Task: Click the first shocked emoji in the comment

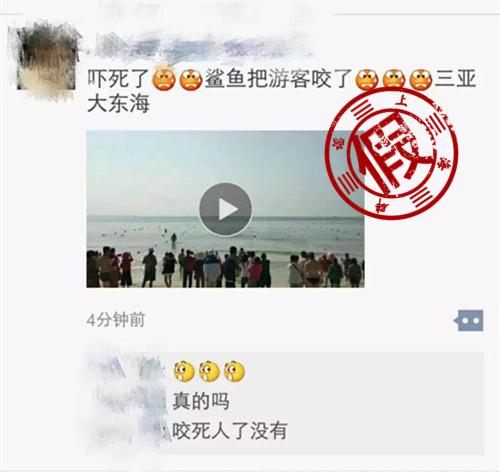Action: tap(184, 372)
